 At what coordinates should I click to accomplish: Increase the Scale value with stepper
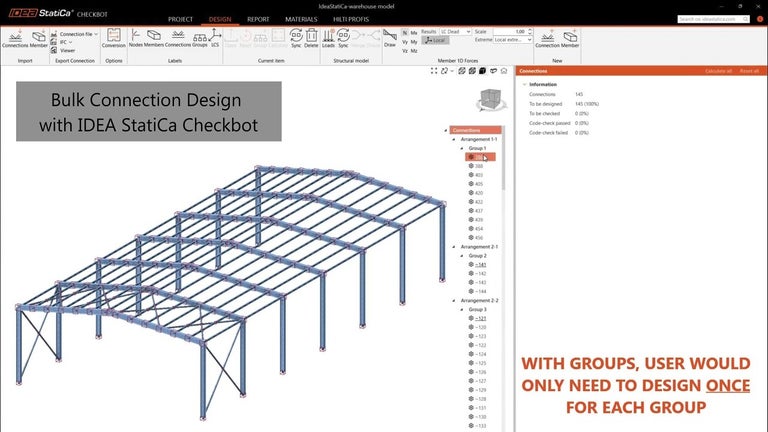pyautogui.click(x=529, y=30)
